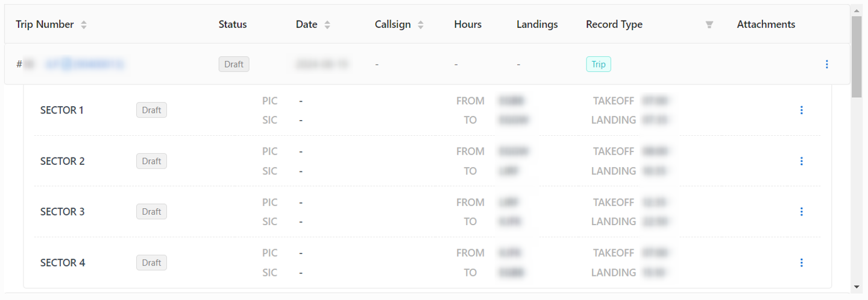Viewport: 868px width, 300px height.
Task: Open Sector 3 three-dot options menu
Action: [x=801, y=212]
